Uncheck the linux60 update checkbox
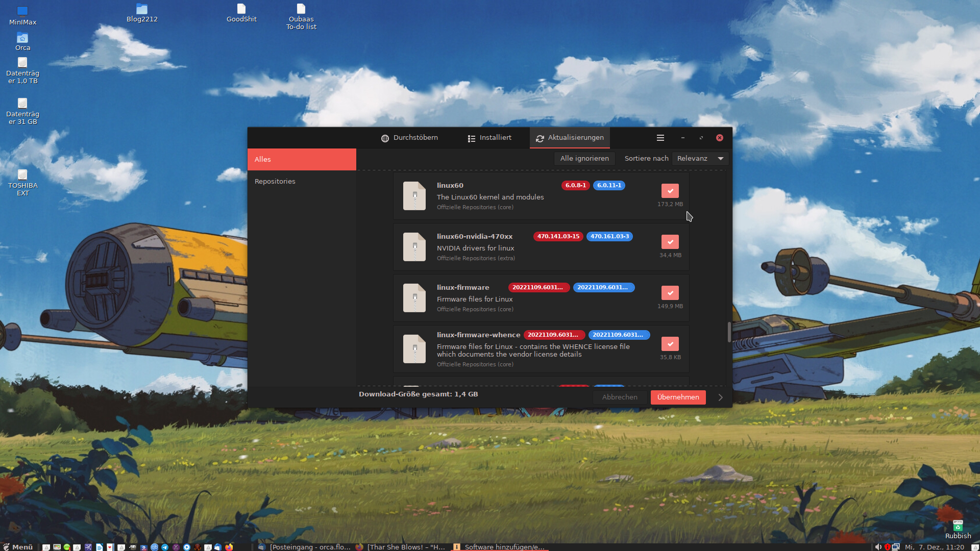The image size is (980, 551). [670, 191]
